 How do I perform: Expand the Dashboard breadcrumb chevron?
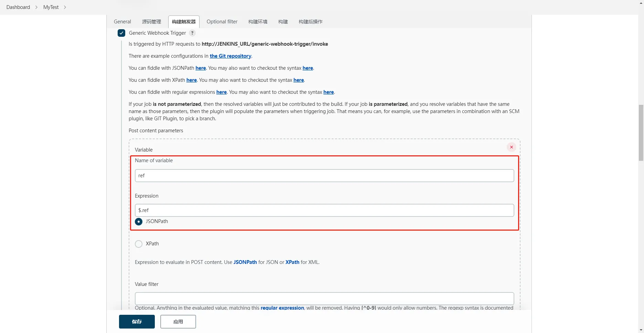coord(36,7)
